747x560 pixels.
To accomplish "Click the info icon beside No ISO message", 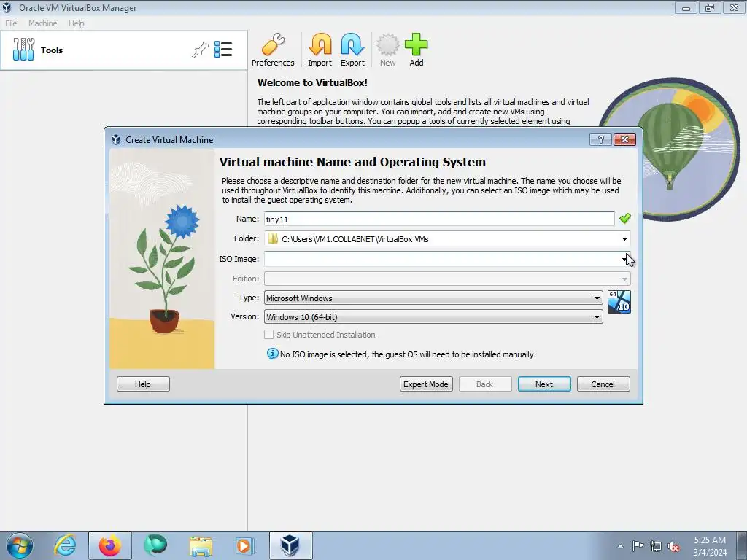I will pyautogui.click(x=272, y=354).
